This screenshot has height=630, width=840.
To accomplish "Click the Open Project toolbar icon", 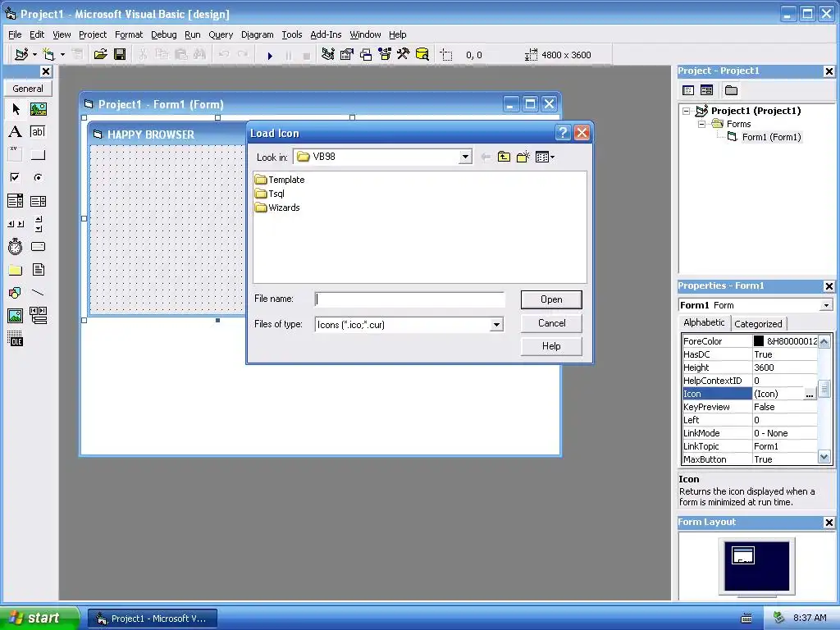I will pos(100,54).
